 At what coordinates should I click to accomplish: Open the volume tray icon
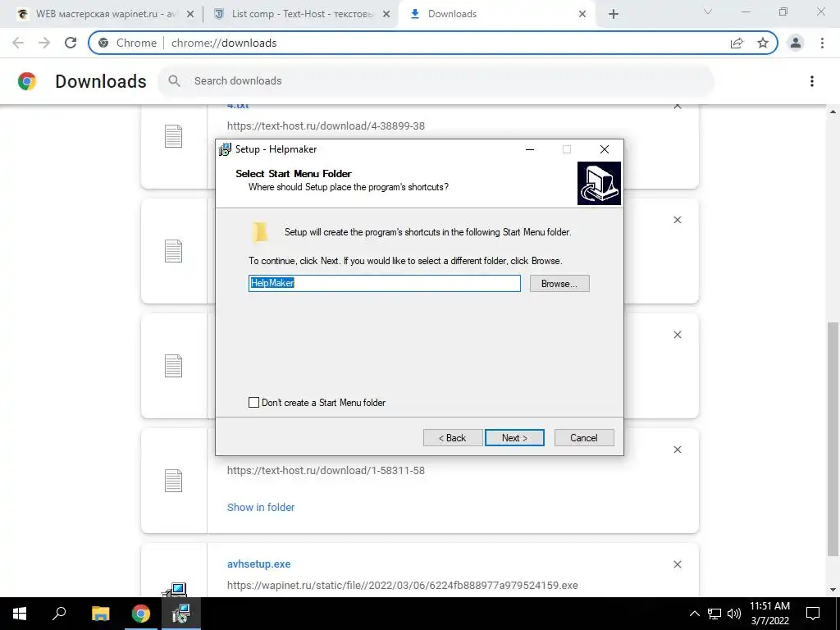pos(734,614)
